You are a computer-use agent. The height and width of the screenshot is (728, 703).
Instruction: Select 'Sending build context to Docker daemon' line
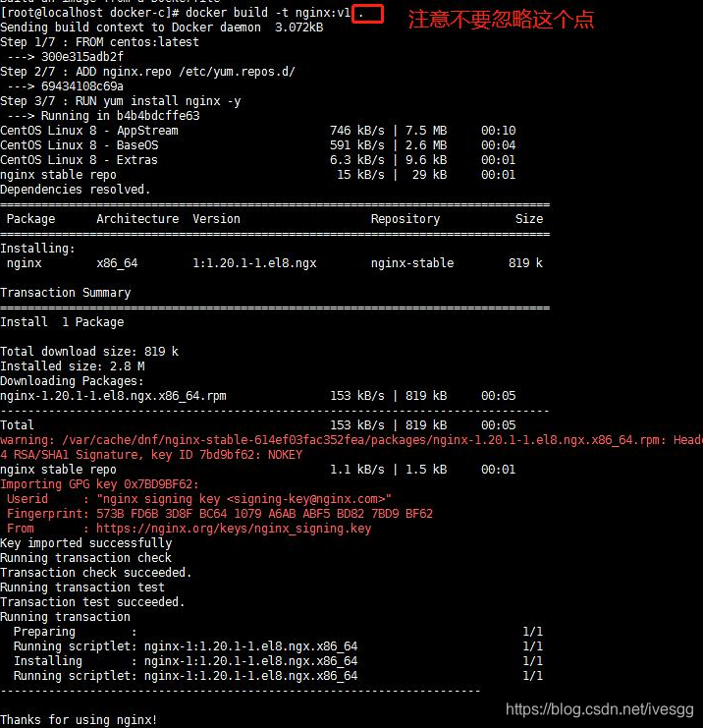[161, 28]
